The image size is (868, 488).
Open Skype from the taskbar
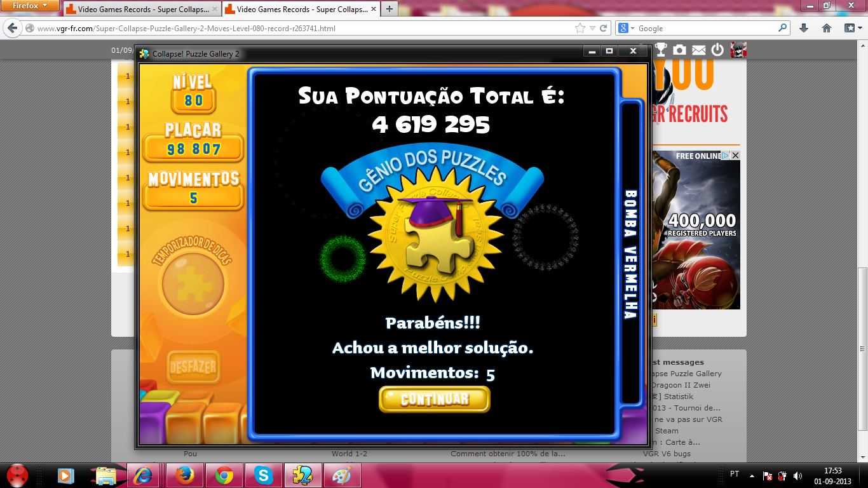[262, 475]
